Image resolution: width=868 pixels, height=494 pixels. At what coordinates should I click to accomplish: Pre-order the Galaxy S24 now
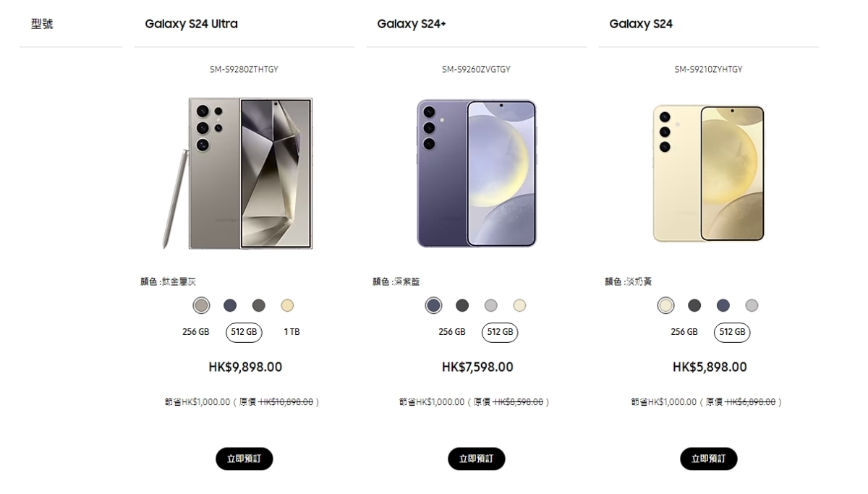tap(709, 459)
